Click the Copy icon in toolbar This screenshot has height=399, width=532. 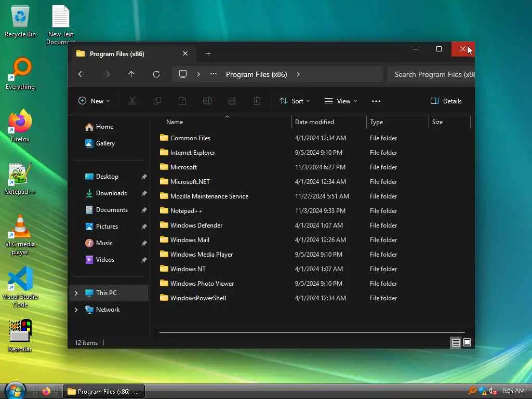[157, 101]
